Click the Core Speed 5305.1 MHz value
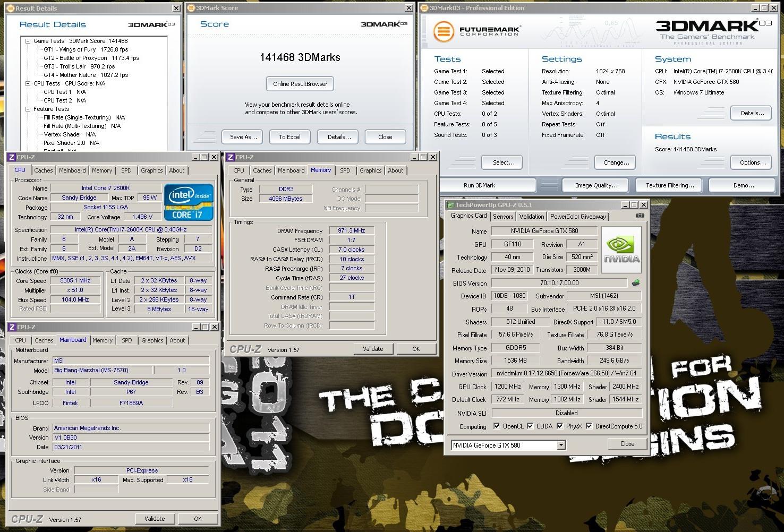Screen dimensions: 784x532 tap(75, 280)
